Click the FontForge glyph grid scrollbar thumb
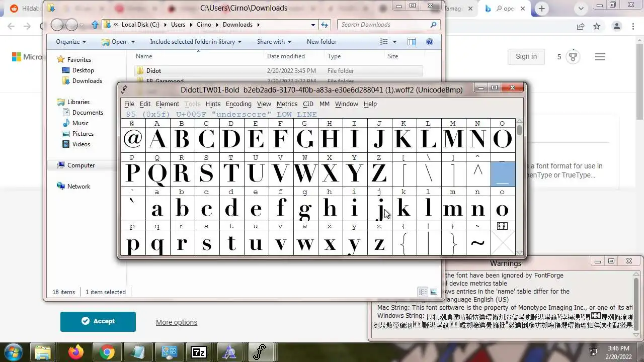The width and height of the screenshot is (644, 362). pyautogui.click(x=519, y=130)
